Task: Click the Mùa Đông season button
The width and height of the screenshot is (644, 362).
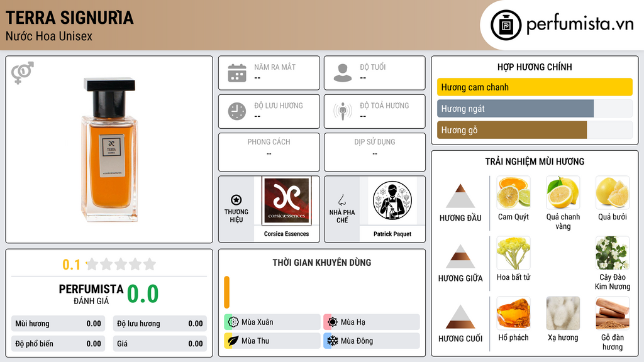Action: tap(372, 341)
